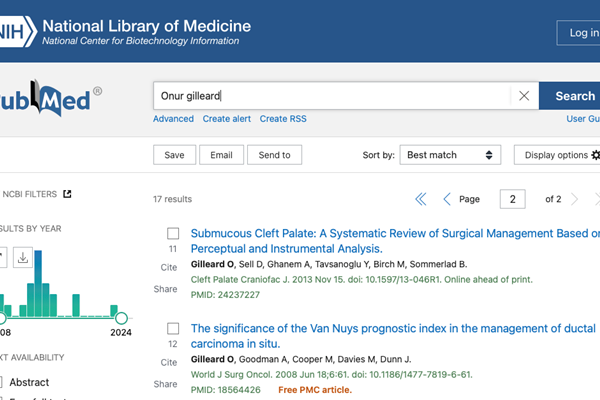Click the MY NCBI FILTERS label
The width and height of the screenshot is (600, 400).
coord(29,194)
